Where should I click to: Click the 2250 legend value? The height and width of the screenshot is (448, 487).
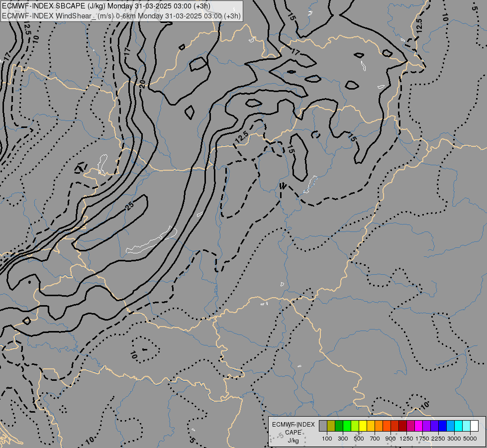pyautogui.click(x=438, y=439)
